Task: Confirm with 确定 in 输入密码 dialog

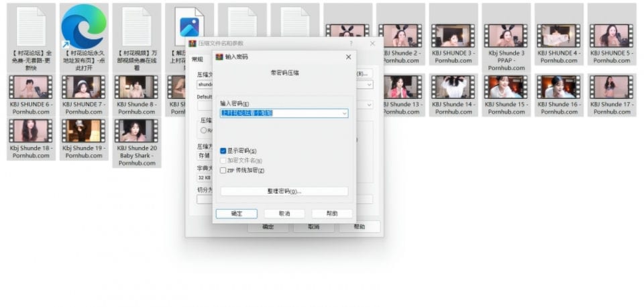Action: click(x=237, y=214)
